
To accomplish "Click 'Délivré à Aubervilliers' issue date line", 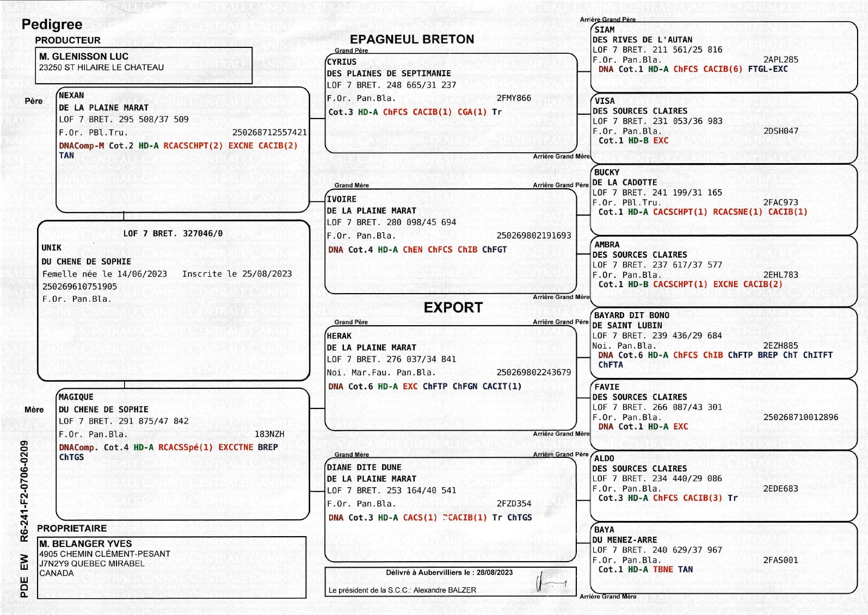I will pos(449,573).
